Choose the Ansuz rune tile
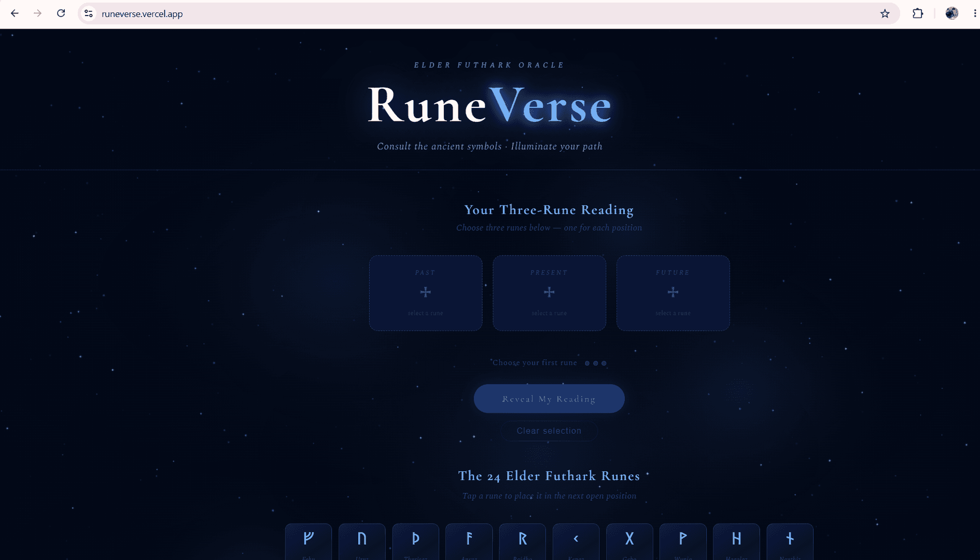980x560 pixels. [x=469, y=542]
